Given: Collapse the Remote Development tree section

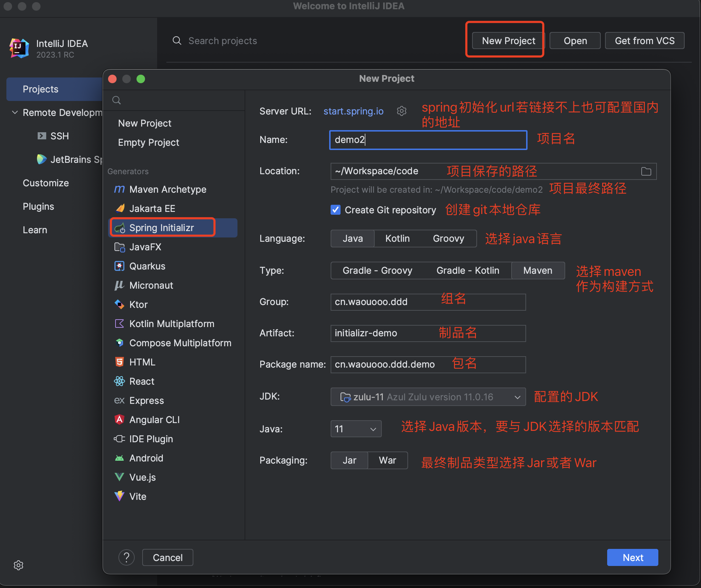Looking at the screenshot, I should coord(15,112).
